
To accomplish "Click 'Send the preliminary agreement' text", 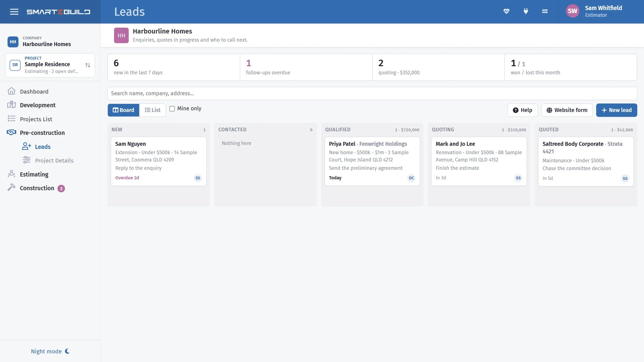I will pos(366,168).
